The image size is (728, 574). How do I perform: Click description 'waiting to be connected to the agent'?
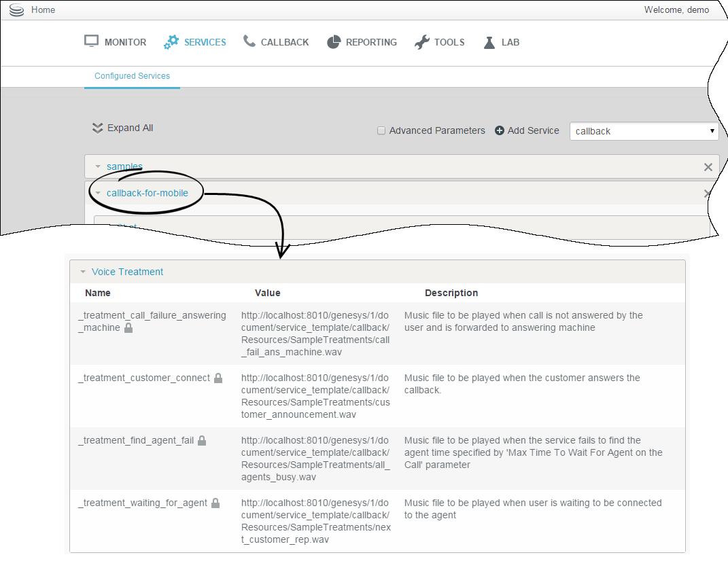(532, 509)
